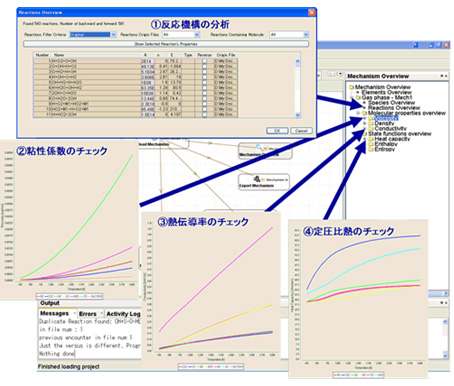454x386 pixels.
Task: Click the Mechanism Overview root folder icon
Action: pyautogui.click(x=351, y=87)
